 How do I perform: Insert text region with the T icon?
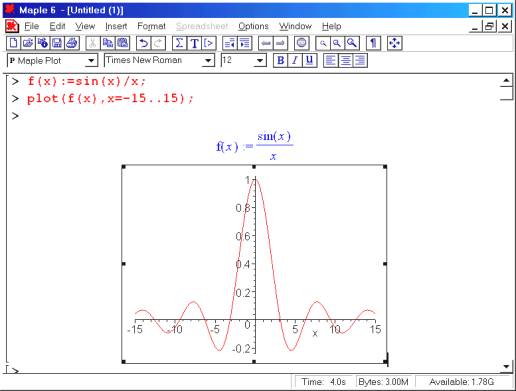[194, 43]
